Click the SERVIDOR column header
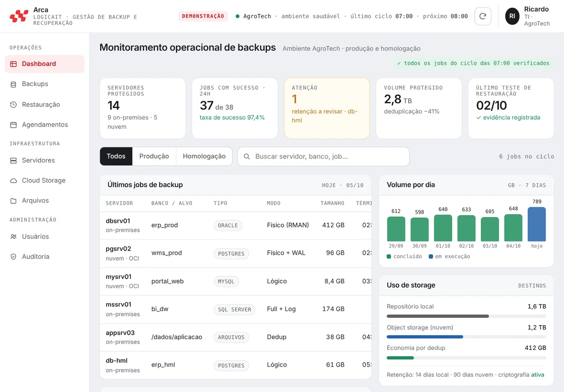564x392 pixels. 119,203
